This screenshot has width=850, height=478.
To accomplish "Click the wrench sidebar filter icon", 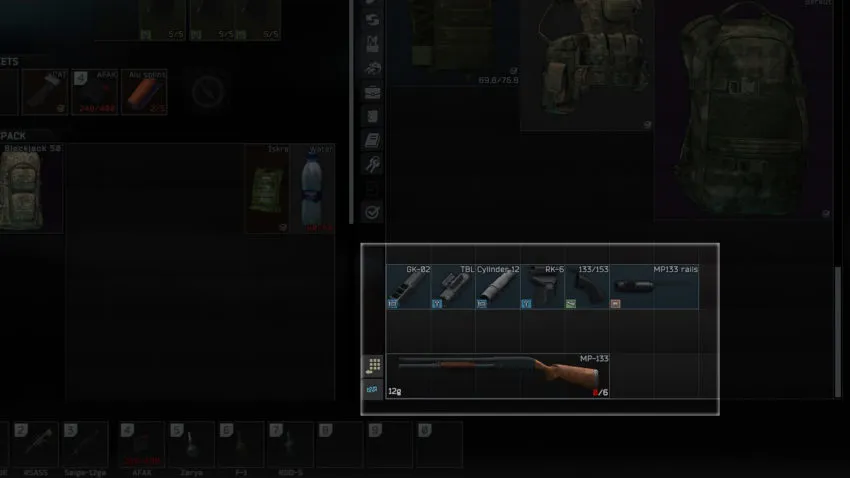I will point(372,164).
